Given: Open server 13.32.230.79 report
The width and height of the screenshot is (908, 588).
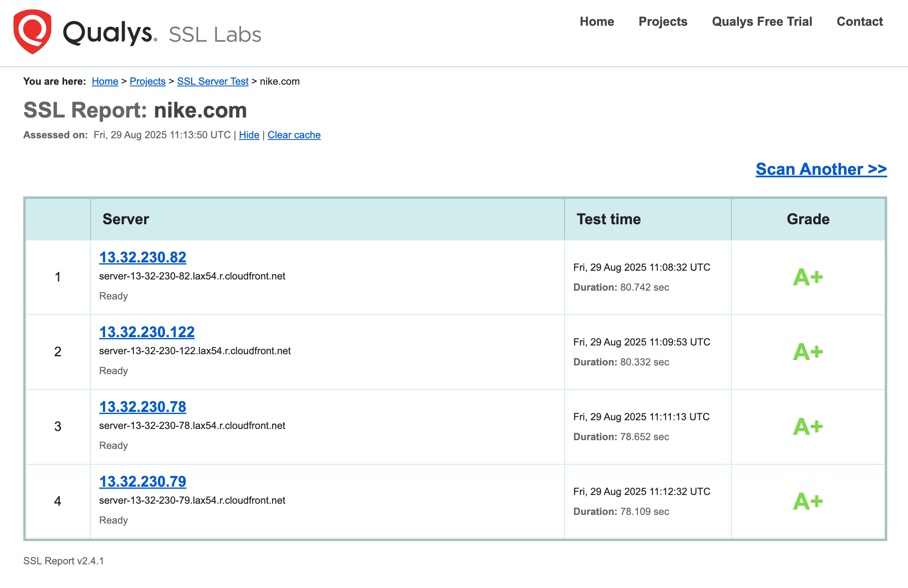Looking at the screenshot, I should (142, 481).
